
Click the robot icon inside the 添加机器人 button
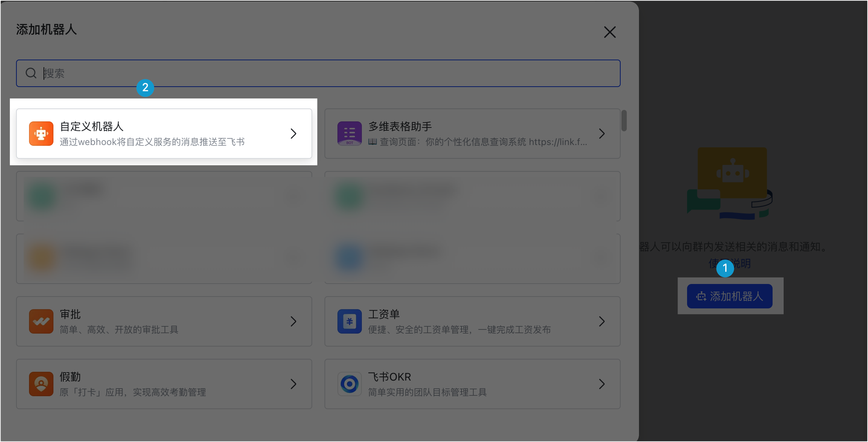(701, 296)
